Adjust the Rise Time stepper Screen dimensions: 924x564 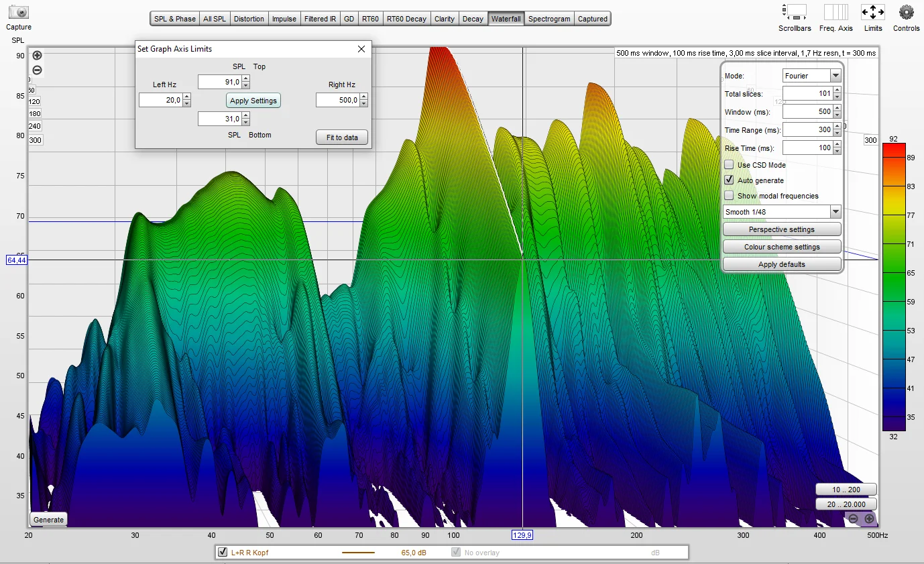(x=837, y=148)
